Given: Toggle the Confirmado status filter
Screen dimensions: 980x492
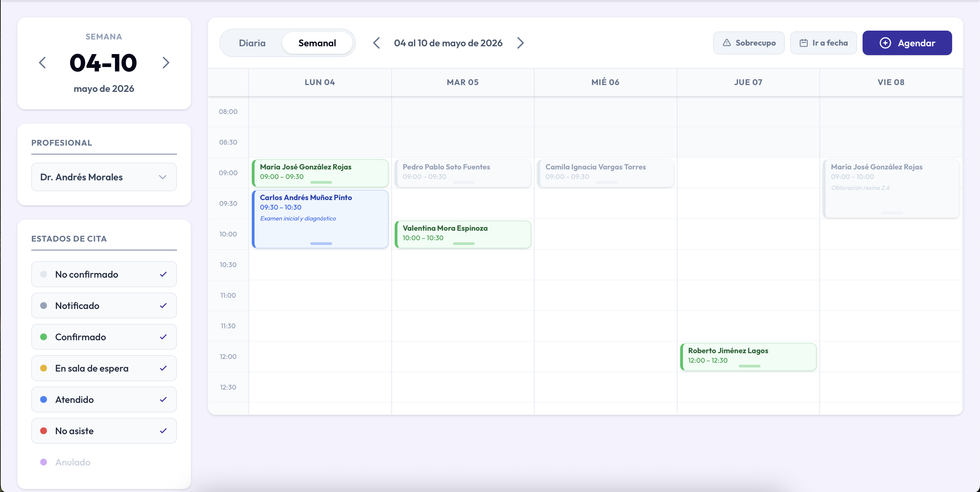Looking at the screenshot, I should click(104, 337).
